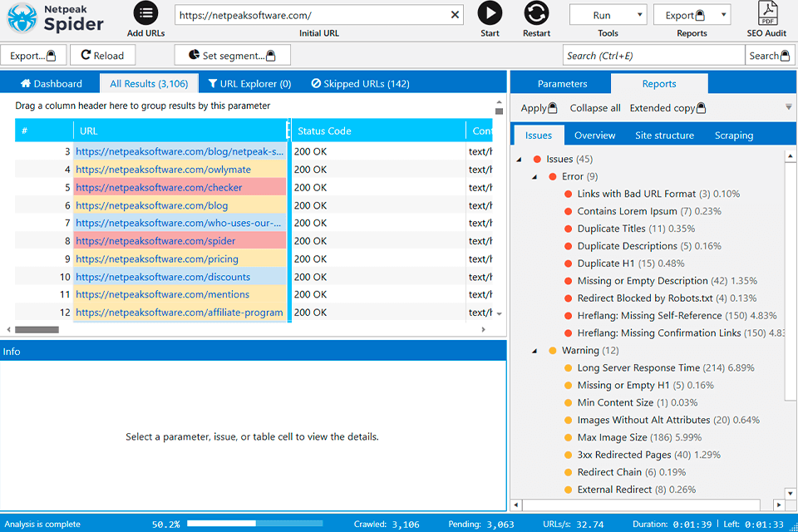Image resolution: width=798 pixels, height=532 pixels.
Task: Click Set segment pie chart button
Action: pyautogui.click(x=232, y=56)
